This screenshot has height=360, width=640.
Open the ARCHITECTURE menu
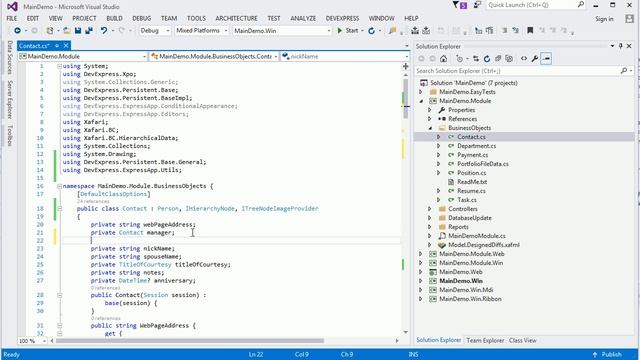pyautogui.click(x=236, y=18)
